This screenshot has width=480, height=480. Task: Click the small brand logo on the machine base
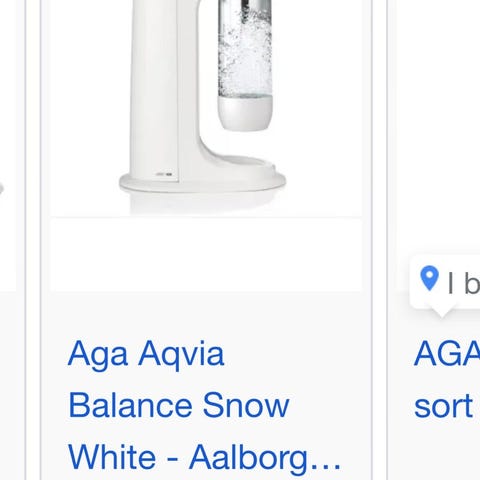click(164, 174)
